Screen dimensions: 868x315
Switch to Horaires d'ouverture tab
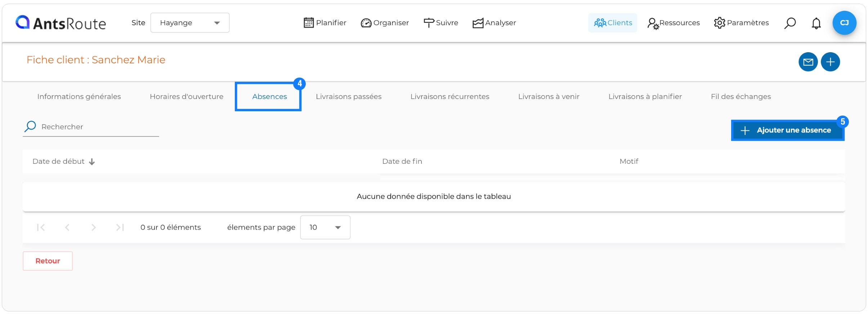[187, 96]
